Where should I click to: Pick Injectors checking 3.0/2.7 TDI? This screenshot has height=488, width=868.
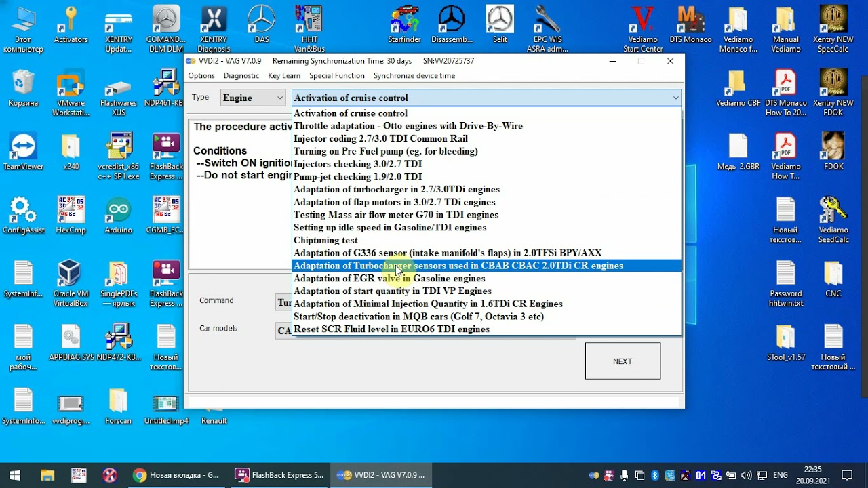pos(486,164)
